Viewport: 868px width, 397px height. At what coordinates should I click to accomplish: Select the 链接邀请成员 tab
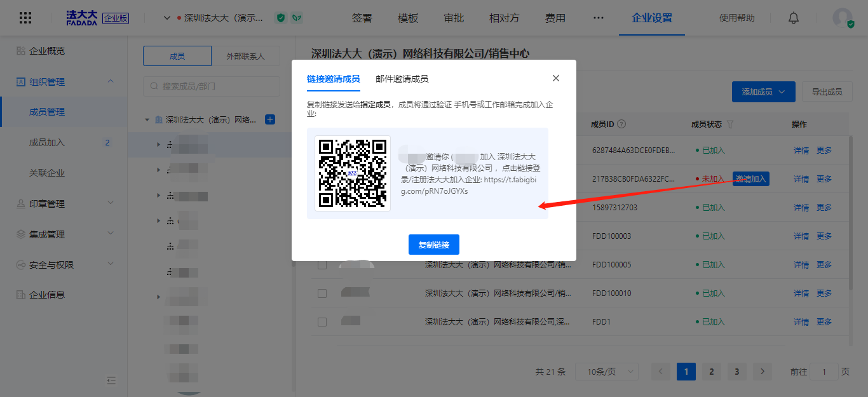pyautogui.click(x=333, y=79)
